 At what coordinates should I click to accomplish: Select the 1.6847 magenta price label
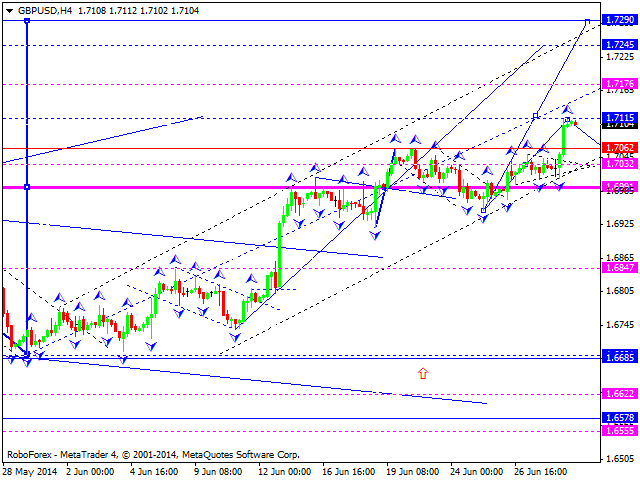(620, 268)
